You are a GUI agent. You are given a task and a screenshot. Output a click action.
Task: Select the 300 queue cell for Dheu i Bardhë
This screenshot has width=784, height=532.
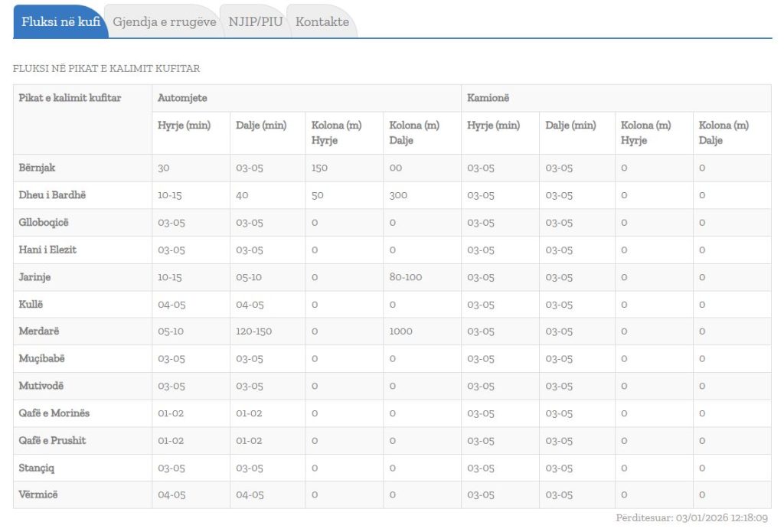398,195
